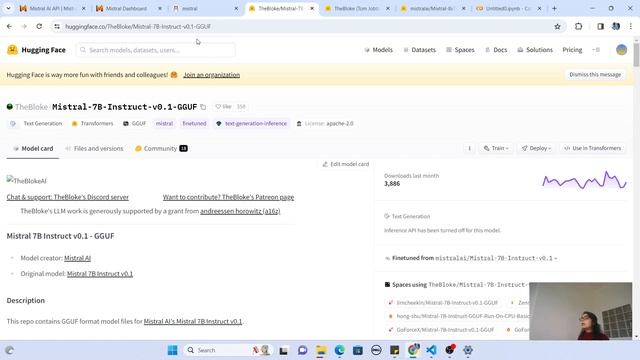Open the Chrome three-dot menu
Viewport: 640px width, 360px height.
(631, 27)
